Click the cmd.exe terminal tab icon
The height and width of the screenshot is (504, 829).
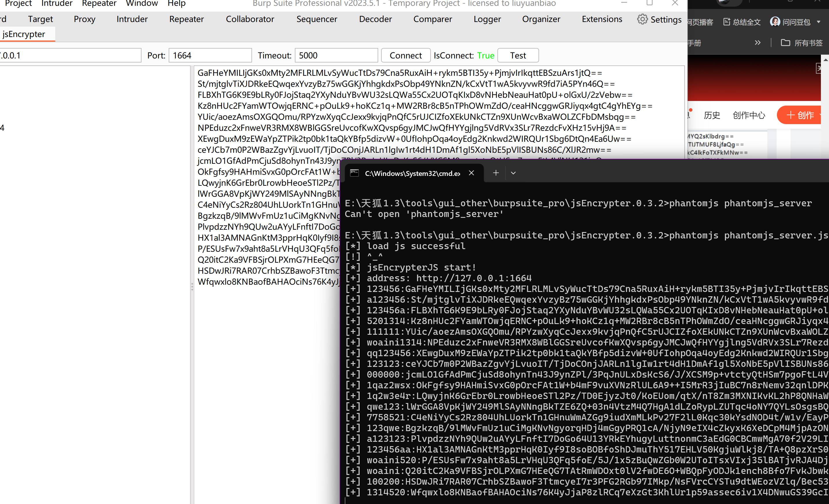tap(354, 173)
